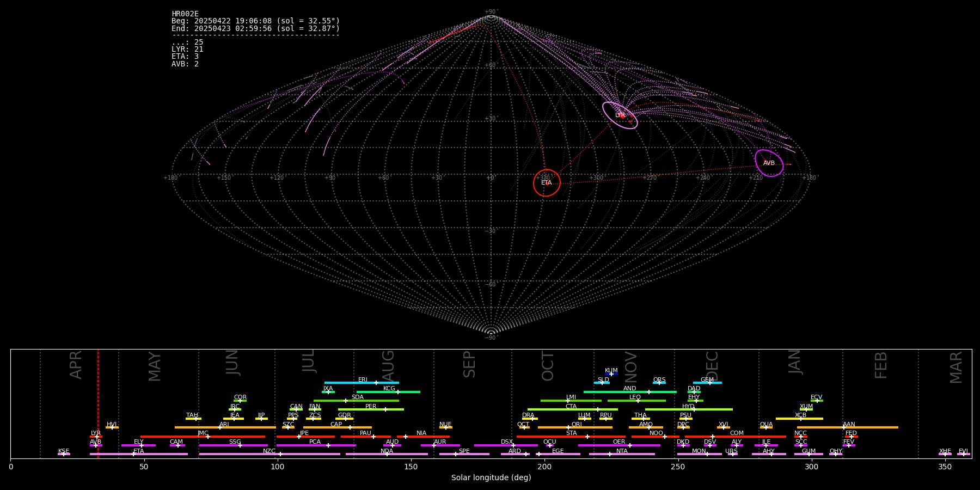Screen dimensions: 980x490
Task: Click the Solar longitude axis title
Action: click(x=491, y=478)
